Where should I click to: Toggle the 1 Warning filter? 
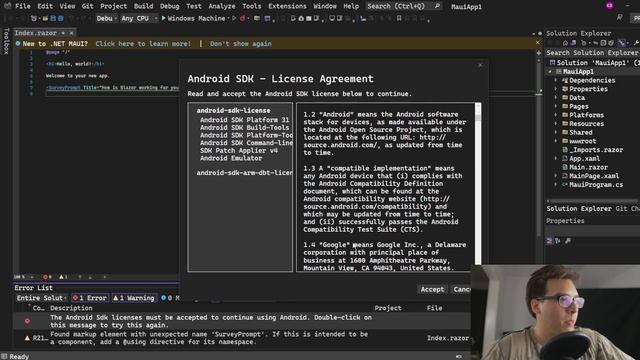click(x=134, y=298)
